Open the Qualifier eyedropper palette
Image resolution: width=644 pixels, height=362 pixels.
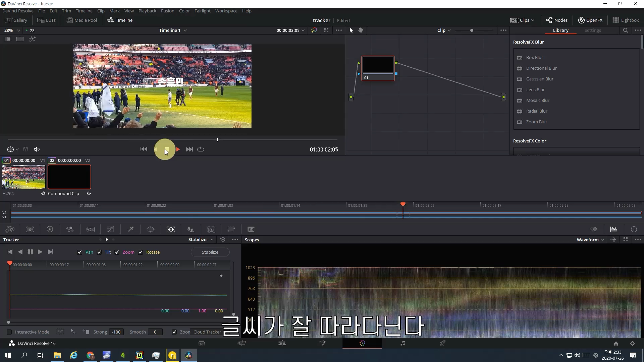(x=130, y=230)
